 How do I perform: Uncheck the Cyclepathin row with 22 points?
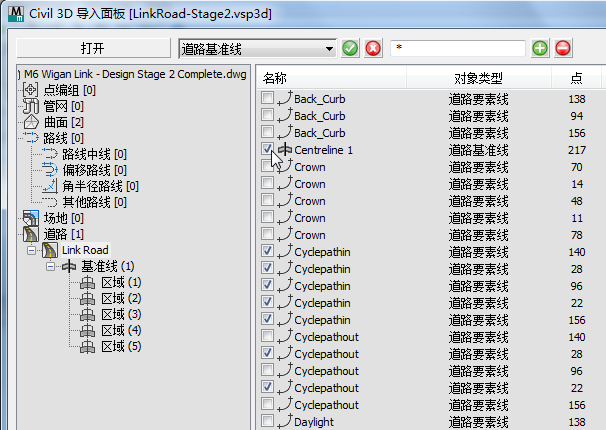pyautogui.click(x=267, y=302)
